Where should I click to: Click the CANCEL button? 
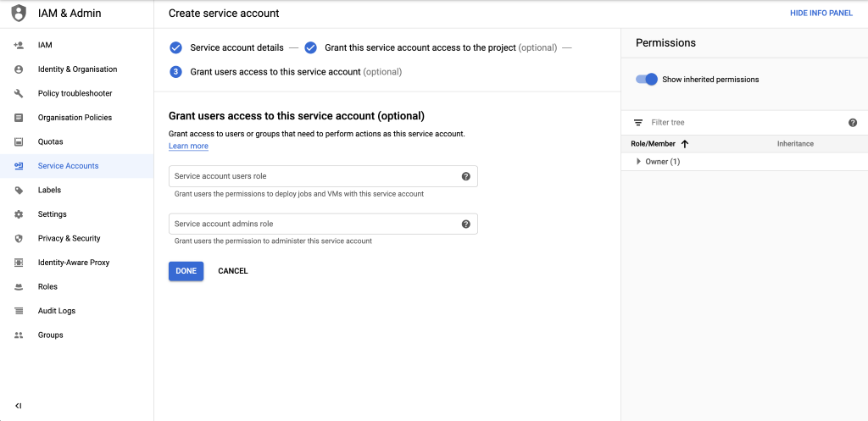(232, 271)
